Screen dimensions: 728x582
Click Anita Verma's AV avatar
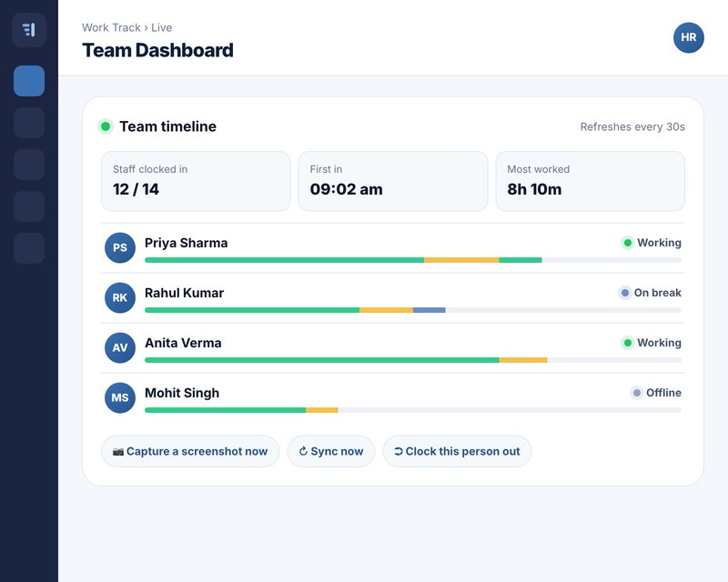[x=120, y=347]
